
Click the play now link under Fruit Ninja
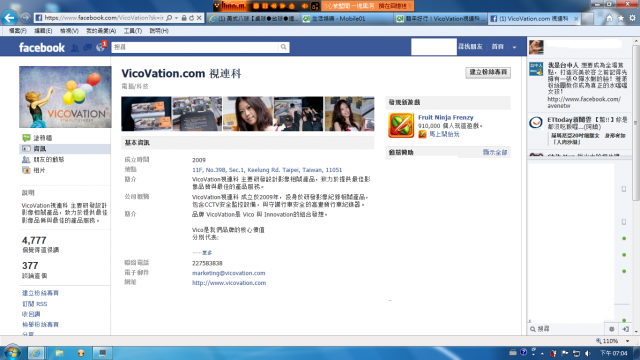444,134
